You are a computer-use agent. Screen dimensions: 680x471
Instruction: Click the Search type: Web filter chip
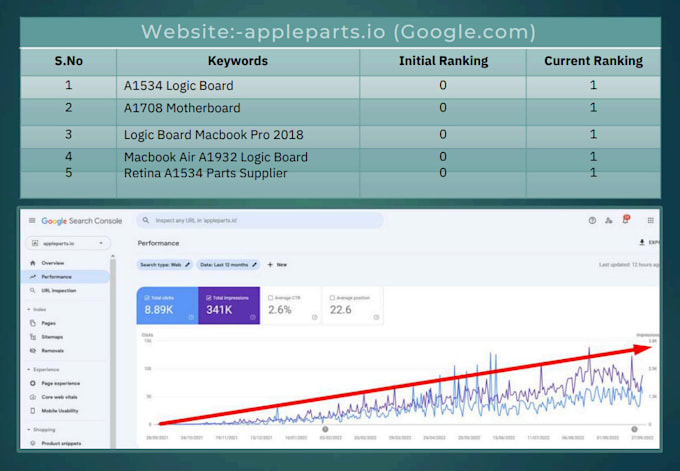(x=165, y=265)
